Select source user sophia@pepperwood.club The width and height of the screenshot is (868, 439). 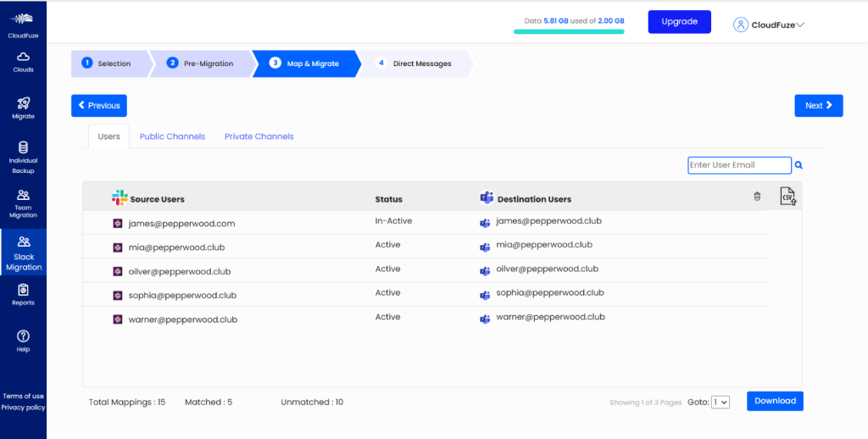tap(182, 295)
